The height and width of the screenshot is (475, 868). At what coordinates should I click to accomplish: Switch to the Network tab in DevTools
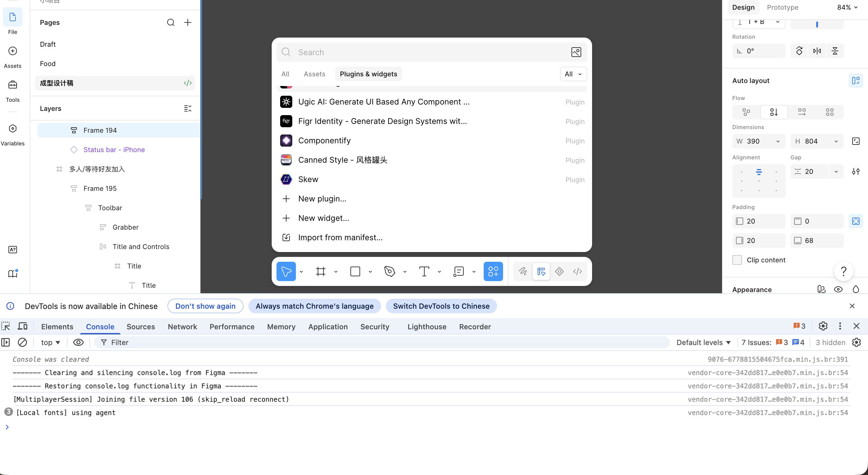[x=182, y=327]
